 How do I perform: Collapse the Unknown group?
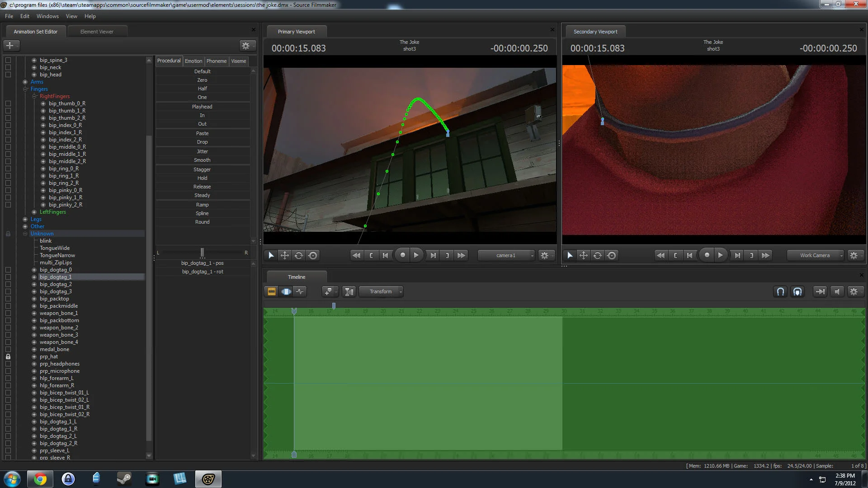pyautogui.click(x=25, y=234)
